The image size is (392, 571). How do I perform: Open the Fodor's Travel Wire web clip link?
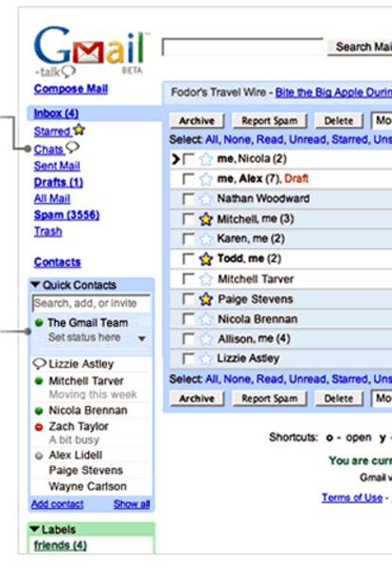[333, 93]
